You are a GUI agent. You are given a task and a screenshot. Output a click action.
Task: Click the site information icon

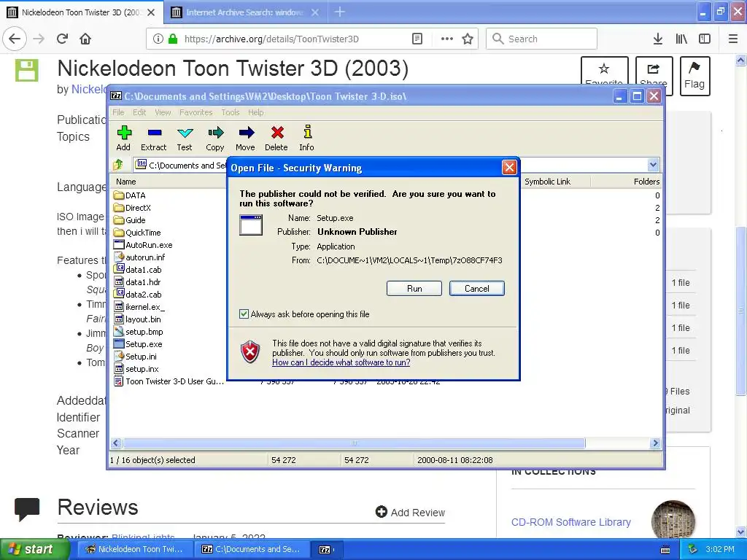click(x=158, y=39)
